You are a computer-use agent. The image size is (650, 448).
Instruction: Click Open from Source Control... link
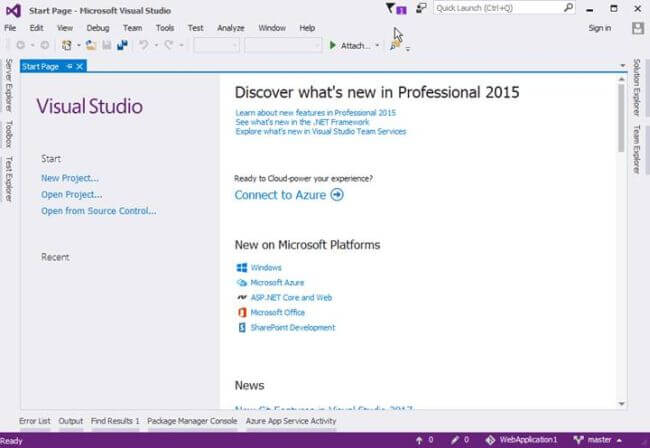pos(99,211)
